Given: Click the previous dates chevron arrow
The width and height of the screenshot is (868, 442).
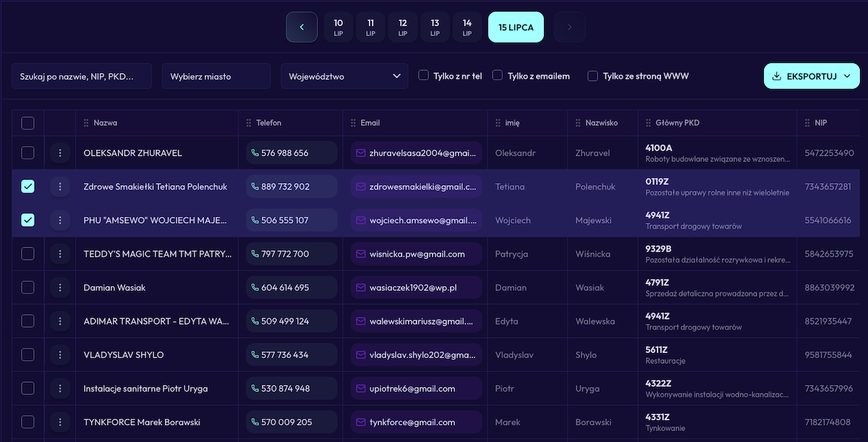Looking at the screenshot, I should pyautogui.click(x=302, y=27).
